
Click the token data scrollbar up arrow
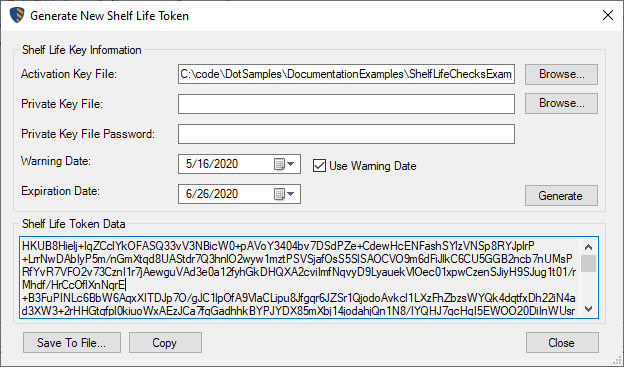click(589, 247)
